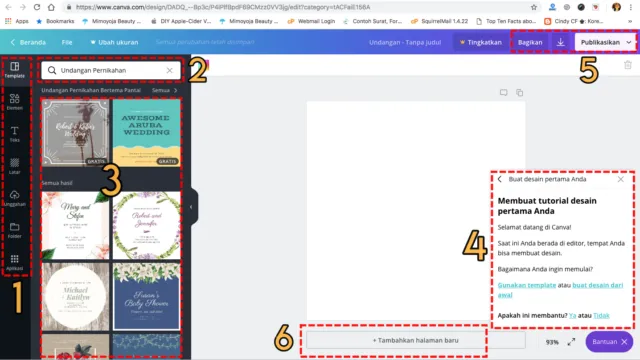Answer Tidak to the helpful question
The height and width of the screenshot is (360, 640).
click(x=601, y=315)
